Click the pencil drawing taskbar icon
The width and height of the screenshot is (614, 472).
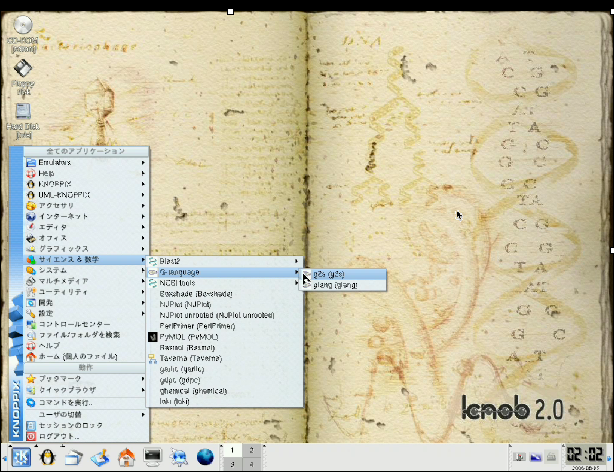(x=100, y=457)
